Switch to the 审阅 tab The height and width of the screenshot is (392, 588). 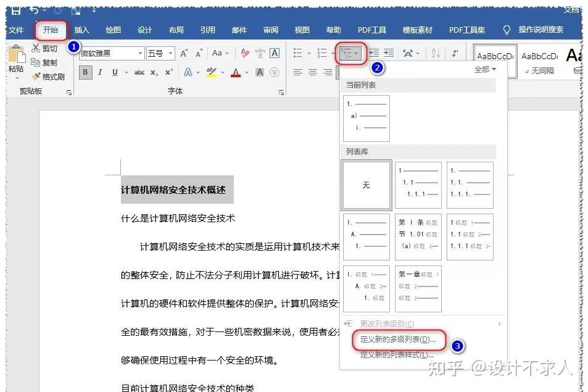click(x=271, y=30)
